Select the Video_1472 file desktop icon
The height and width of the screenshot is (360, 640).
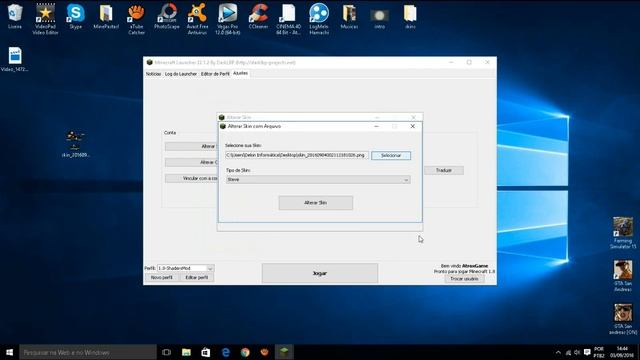click(x=15, y=59)
